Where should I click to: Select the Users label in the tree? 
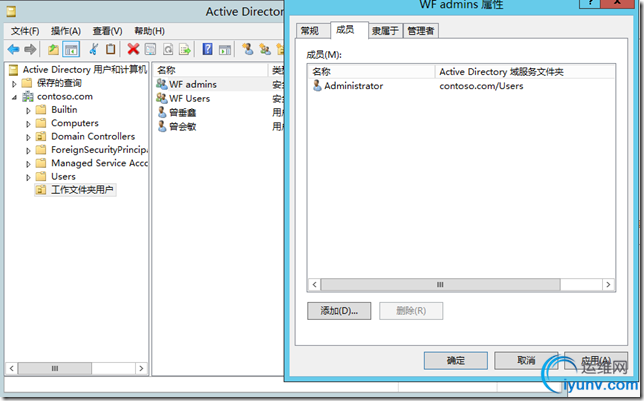point(63,177)
